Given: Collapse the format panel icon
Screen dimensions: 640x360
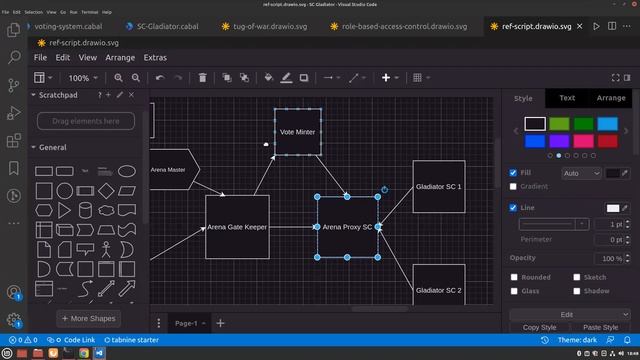Looking at the screenshot, I should pyautogui.click(x=627, y=78).
